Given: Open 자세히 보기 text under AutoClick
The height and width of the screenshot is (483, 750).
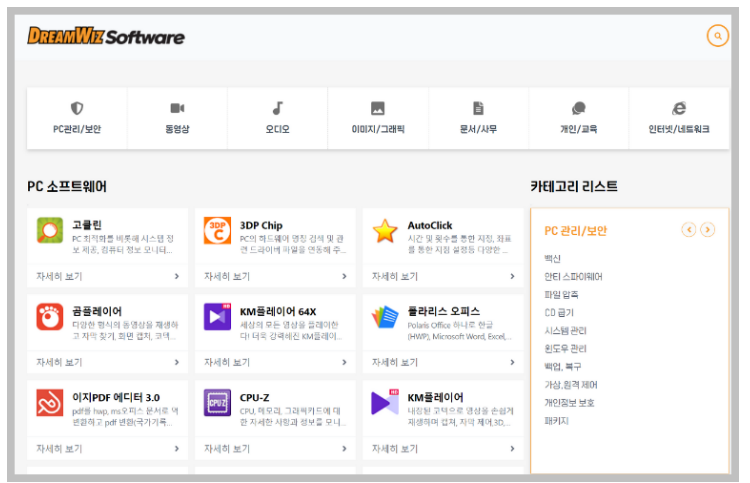Looking at the screenshot, I should (x=395, y=276).
